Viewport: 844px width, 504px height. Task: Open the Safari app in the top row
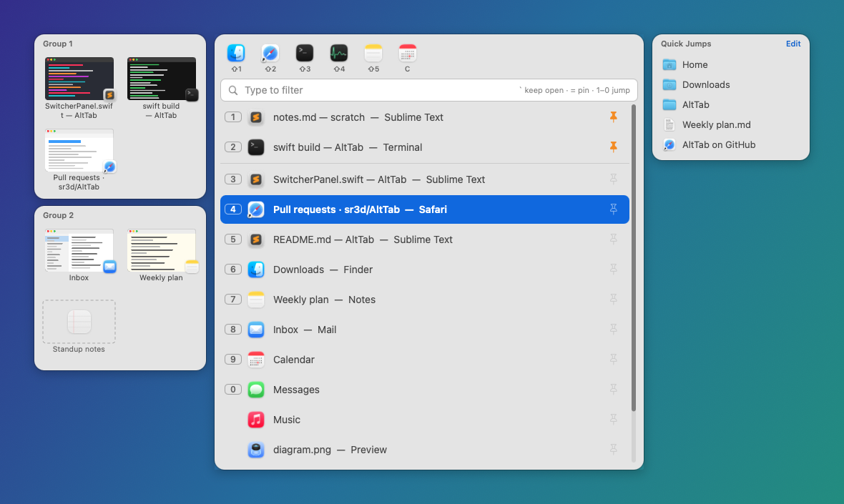tap(270, 53)
